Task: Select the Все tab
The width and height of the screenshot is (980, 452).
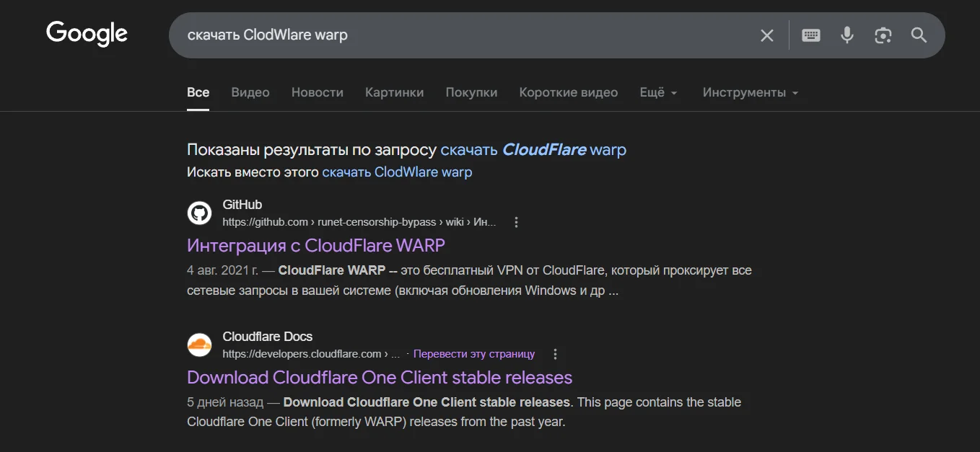Action: click(198, 93)
